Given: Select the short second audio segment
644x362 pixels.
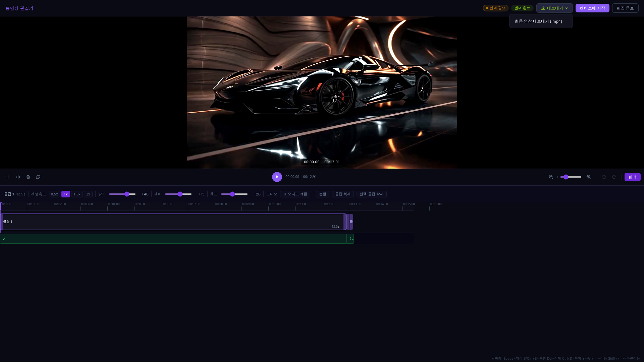Looking at the screenshot, I should coord(350,239).
